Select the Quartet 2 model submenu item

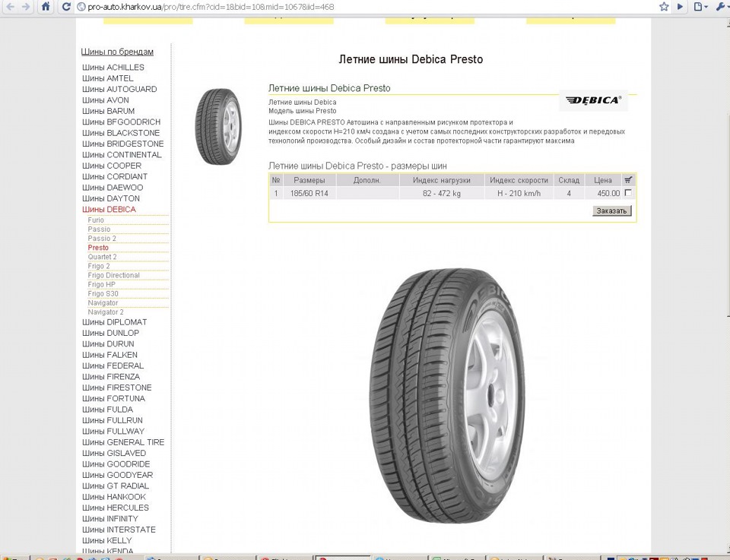click(x=102, y=257)
